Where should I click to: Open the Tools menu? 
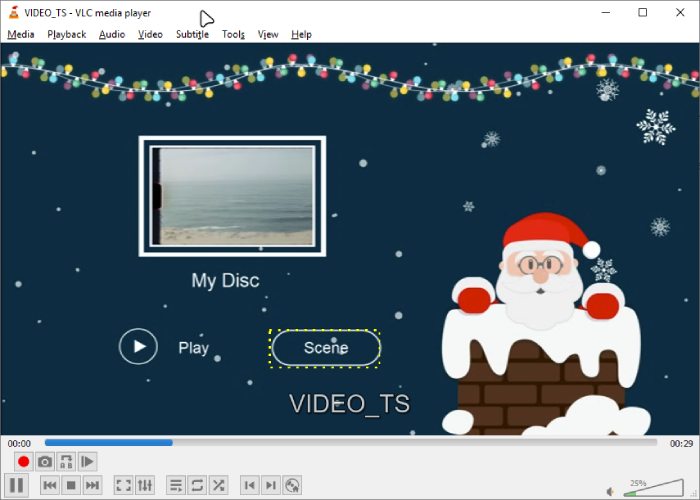click(233, 34)
